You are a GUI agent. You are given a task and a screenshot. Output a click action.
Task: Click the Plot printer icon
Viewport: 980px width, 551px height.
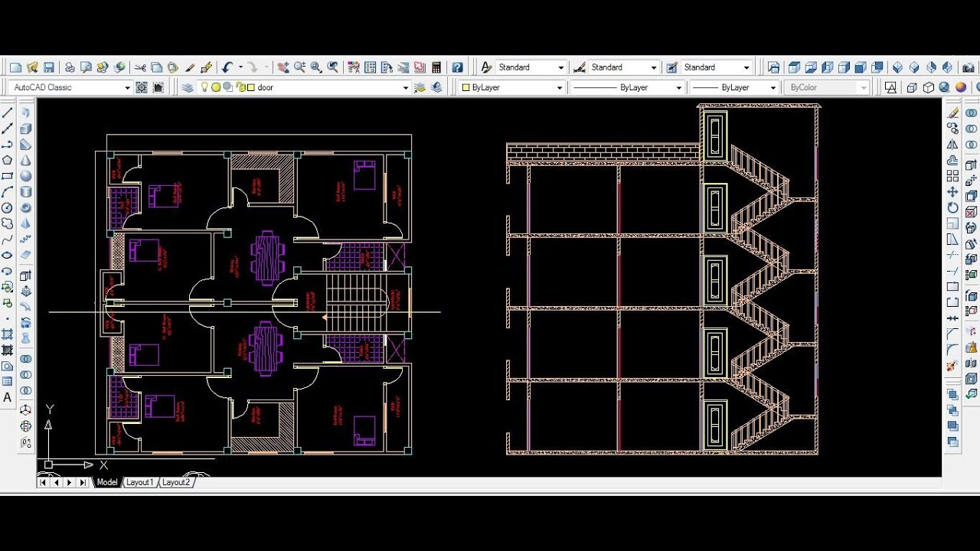70,67
